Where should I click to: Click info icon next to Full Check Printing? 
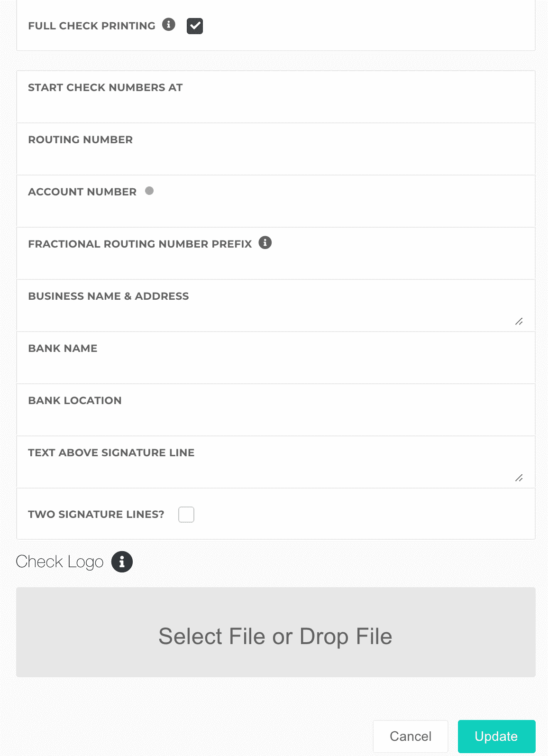point(169,24)
